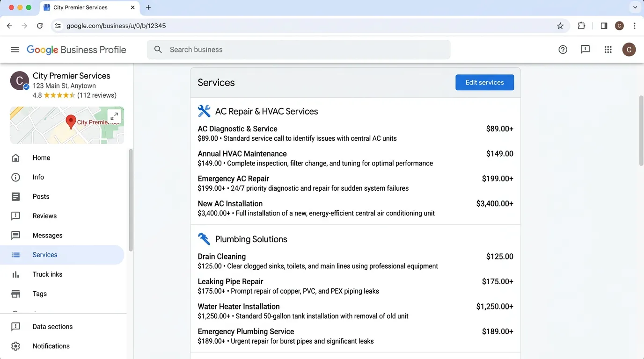Click the Messages chat icon
This screenshot has height=359, width=644.
(x=16, y=236)
